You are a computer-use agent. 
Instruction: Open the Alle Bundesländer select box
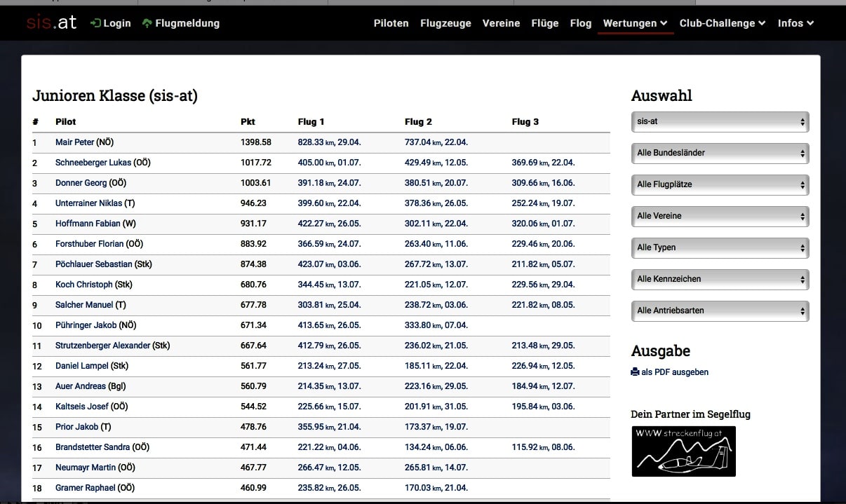720,153
